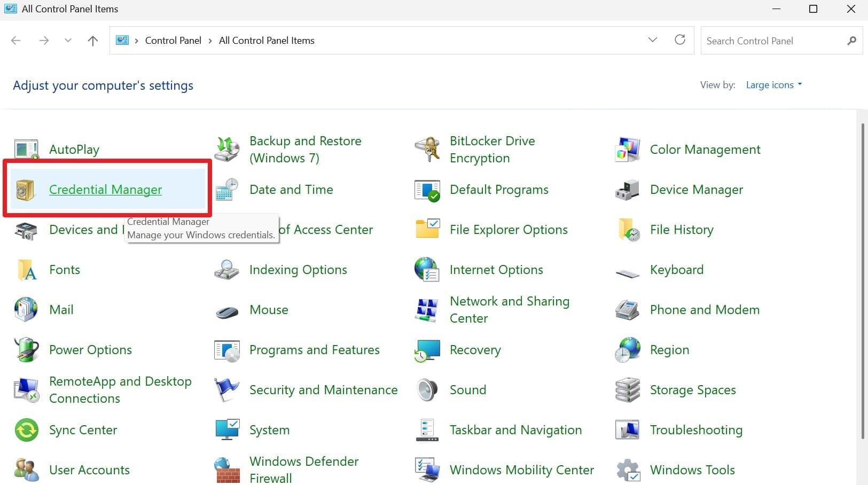
Task: Open the User Accounts icon
Action: click(26, 470)
